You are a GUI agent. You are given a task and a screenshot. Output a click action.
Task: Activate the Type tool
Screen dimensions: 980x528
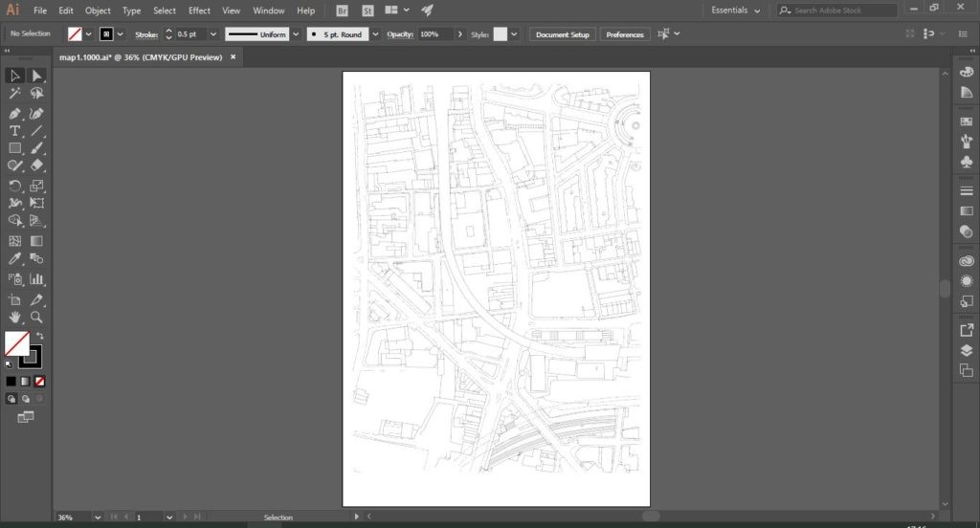pyautogui.click(x=14, y=131)
